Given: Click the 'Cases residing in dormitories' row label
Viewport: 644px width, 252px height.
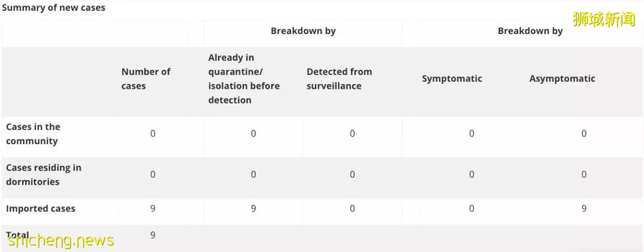Looking at the screenshot, I should [44, 175].
